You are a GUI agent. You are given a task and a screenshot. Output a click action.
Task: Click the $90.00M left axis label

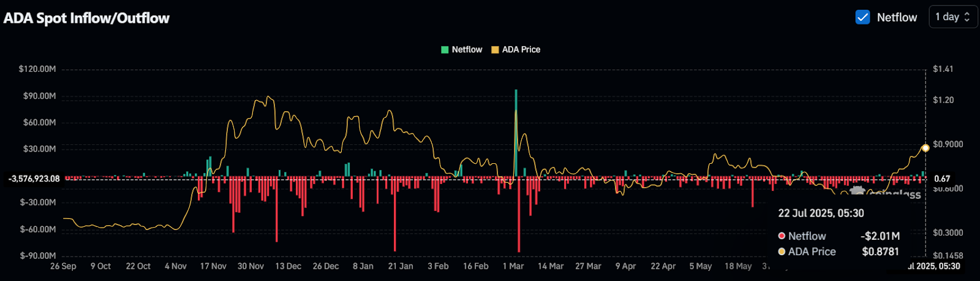pyautogui.click(x=40, y=96)
